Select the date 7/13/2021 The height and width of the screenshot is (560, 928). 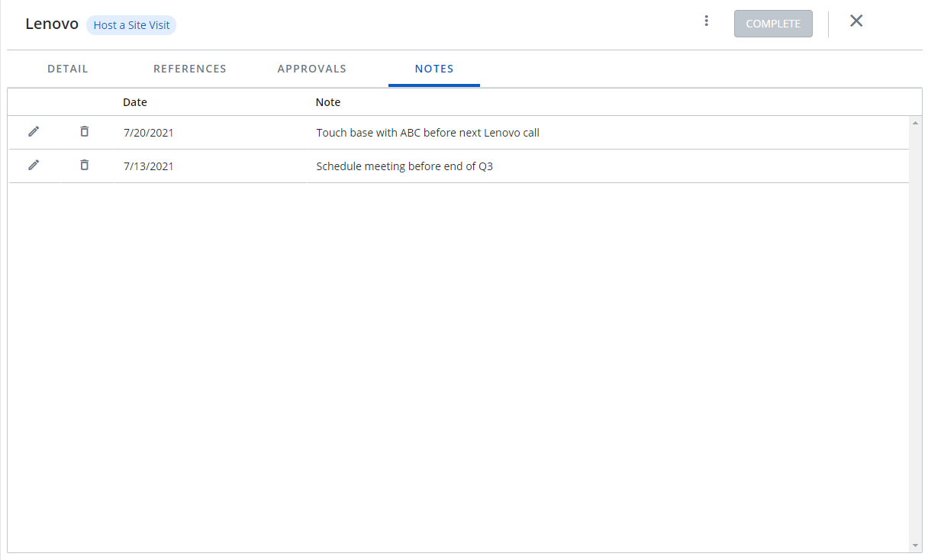tap(149, 166)
